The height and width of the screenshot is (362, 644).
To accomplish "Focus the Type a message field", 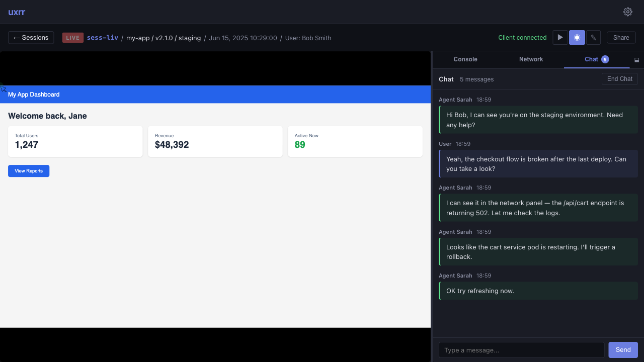I will (x=521, y=350).
